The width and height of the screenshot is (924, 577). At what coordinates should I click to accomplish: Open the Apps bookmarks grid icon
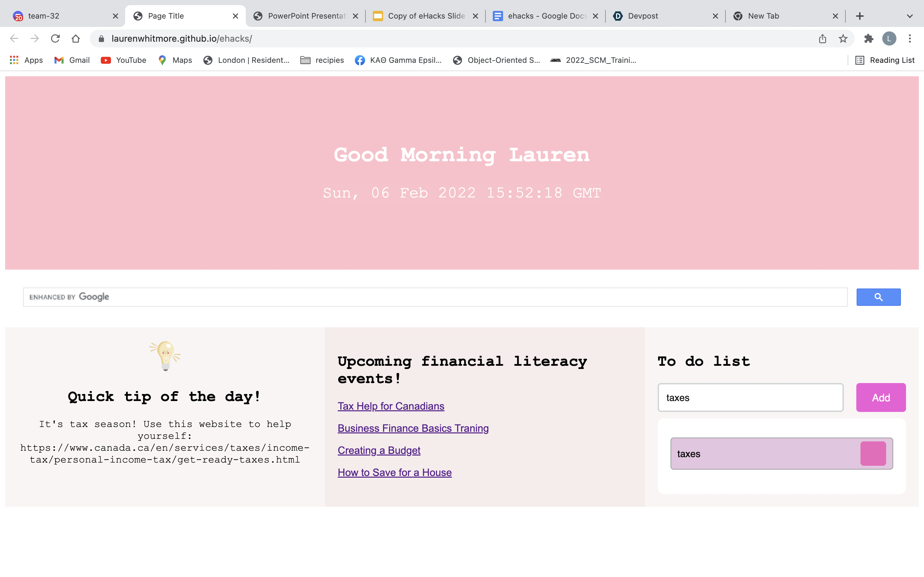14,60
